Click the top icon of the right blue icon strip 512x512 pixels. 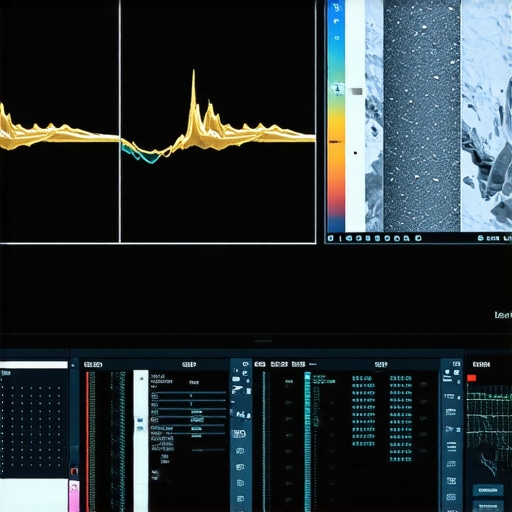(x=456, y=364)
